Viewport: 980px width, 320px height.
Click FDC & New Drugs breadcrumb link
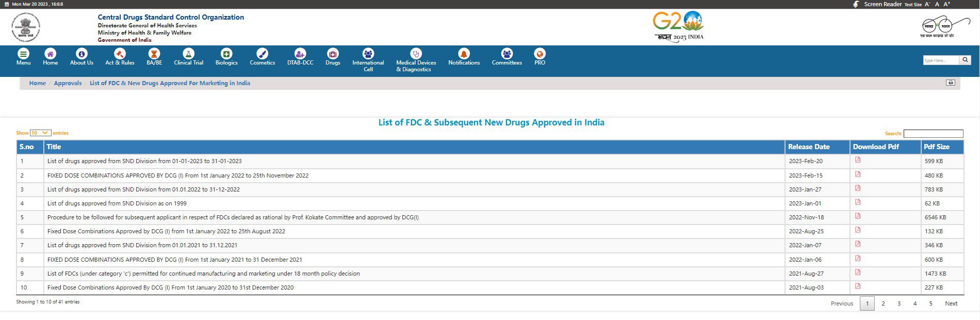pos(170,83)
